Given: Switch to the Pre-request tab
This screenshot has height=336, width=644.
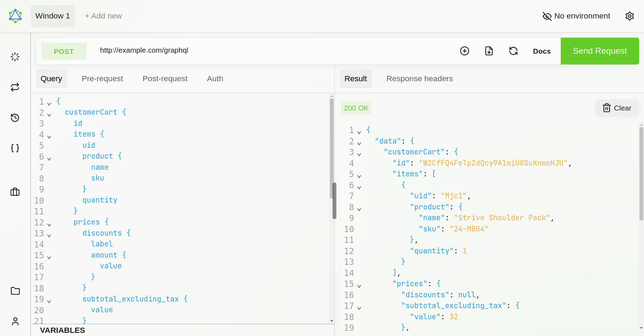Looking at the screenshot, I should tap(102, 79).
